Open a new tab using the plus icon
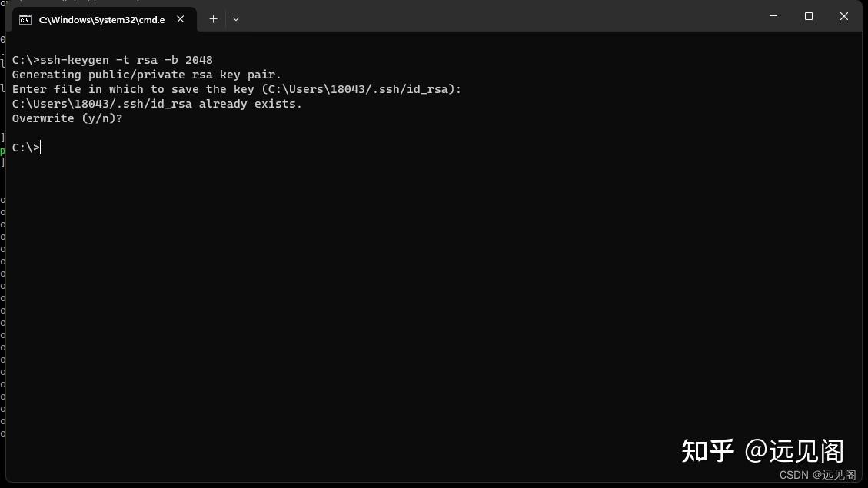The width and height of the screenshot is (868, 488). [213, 18]
